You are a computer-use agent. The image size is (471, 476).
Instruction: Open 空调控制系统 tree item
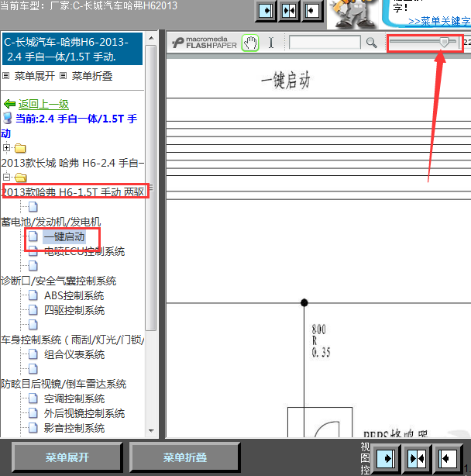click(74, 398)
